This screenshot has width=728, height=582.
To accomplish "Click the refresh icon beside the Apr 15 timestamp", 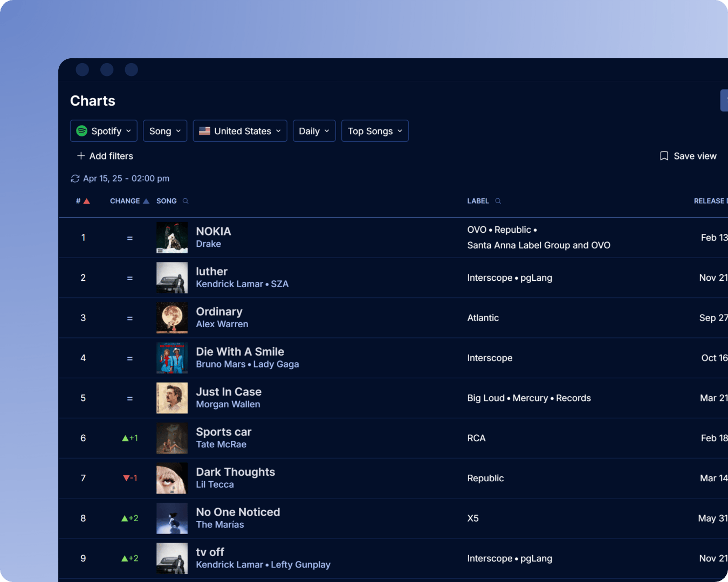I will (x=75, y=178).
